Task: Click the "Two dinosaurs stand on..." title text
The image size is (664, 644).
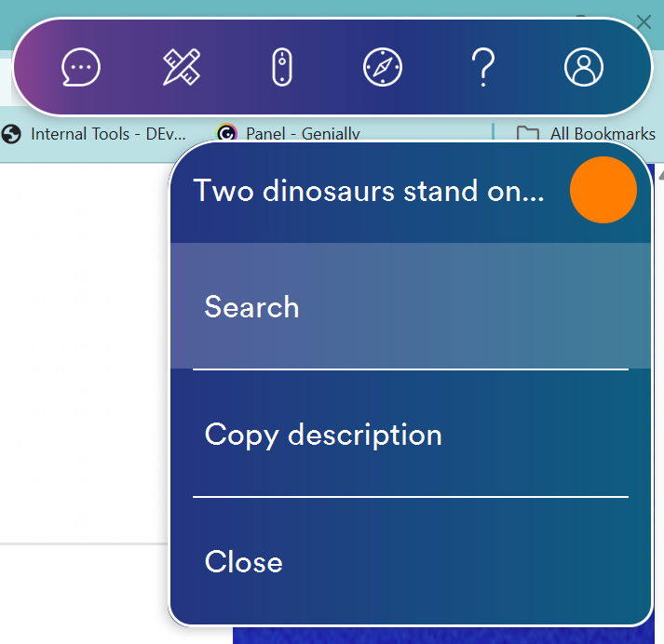Action: [x=368, y=191]
